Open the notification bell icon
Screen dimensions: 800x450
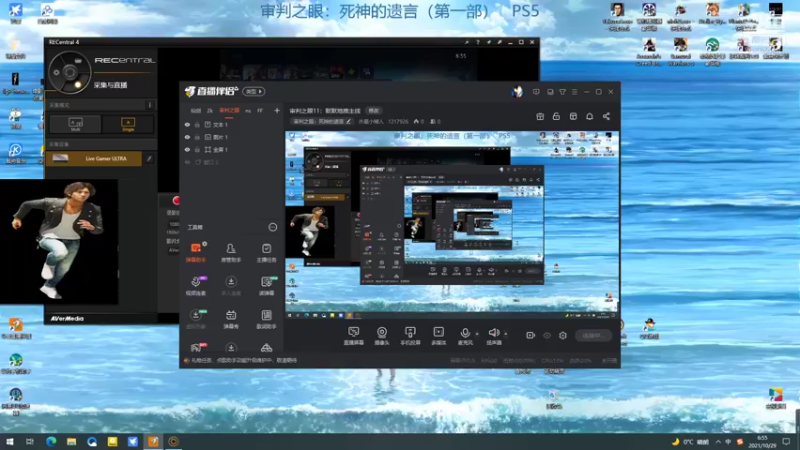point(589,116)
